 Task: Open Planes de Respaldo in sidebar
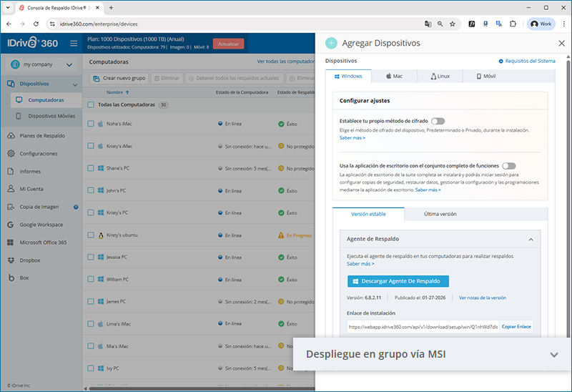coord(42,136)
